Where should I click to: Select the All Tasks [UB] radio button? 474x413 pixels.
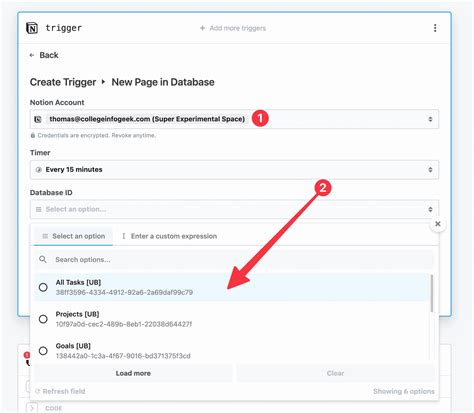[x=43, y=287]
